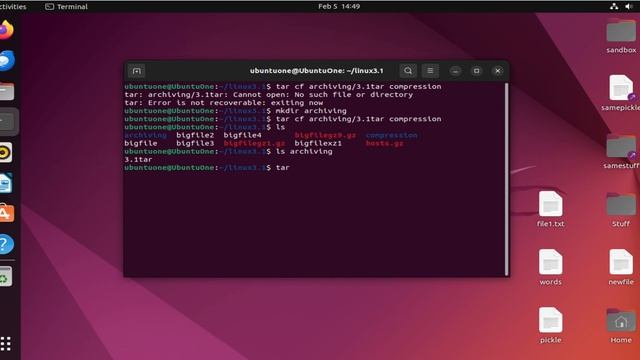Select the samepickle desktop file
This screenshot has width=640, height=360.
[621, 93]
